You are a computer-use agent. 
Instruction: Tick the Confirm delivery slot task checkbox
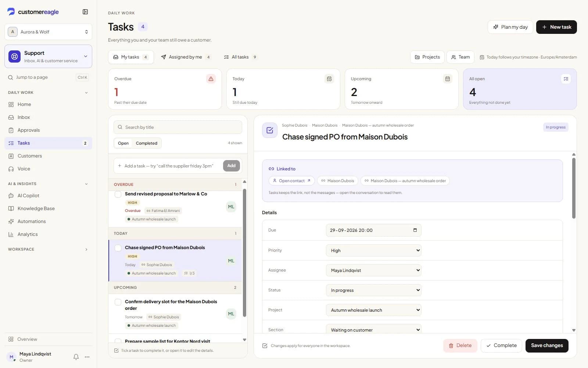tap(118, 302)
